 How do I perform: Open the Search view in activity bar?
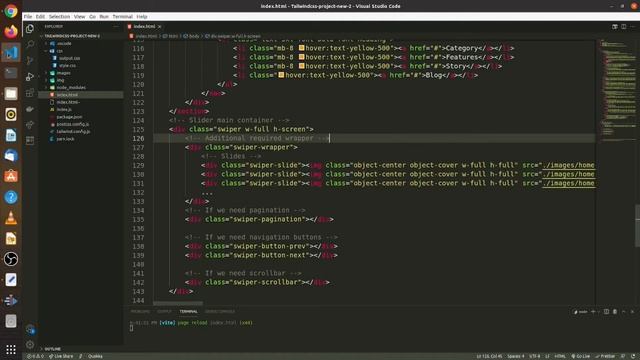coord(30,44)
